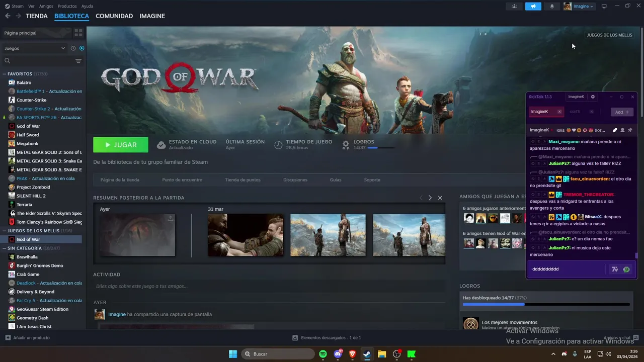Open the Productos menu
Viewport: 644px width, 362px height.
point(67,6)
